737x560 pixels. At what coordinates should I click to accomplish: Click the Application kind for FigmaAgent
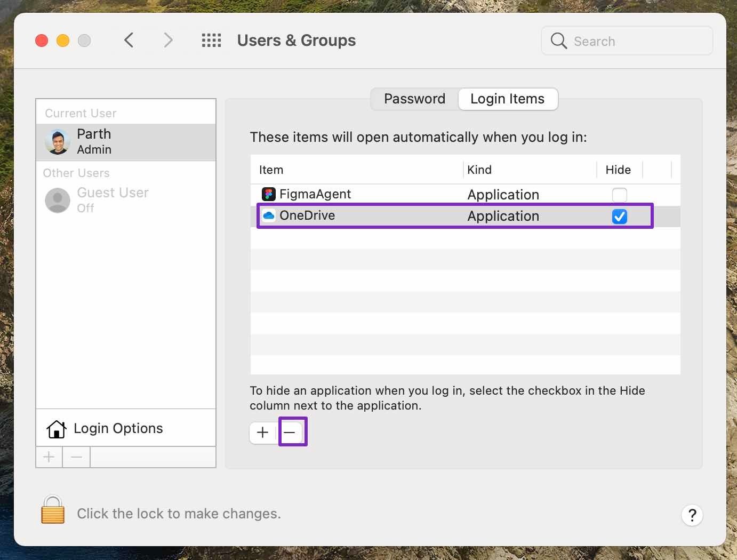(x=503, y=195)
